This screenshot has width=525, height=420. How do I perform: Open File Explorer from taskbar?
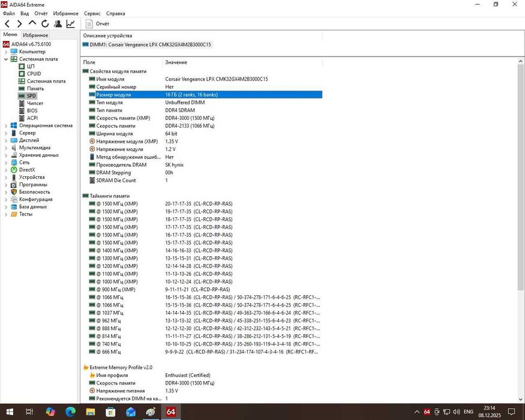pos(91,412)
